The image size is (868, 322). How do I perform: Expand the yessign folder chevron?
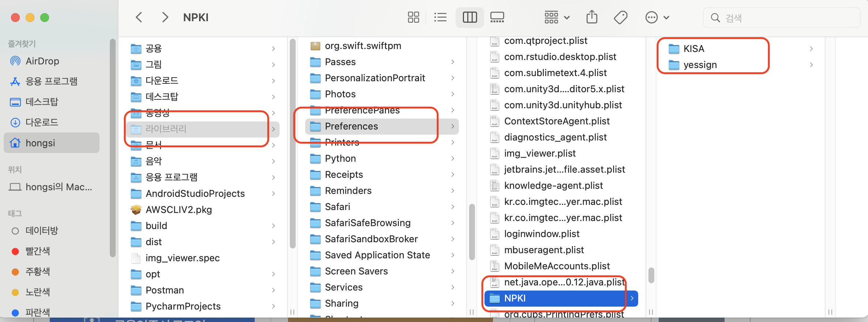(811, 64)
